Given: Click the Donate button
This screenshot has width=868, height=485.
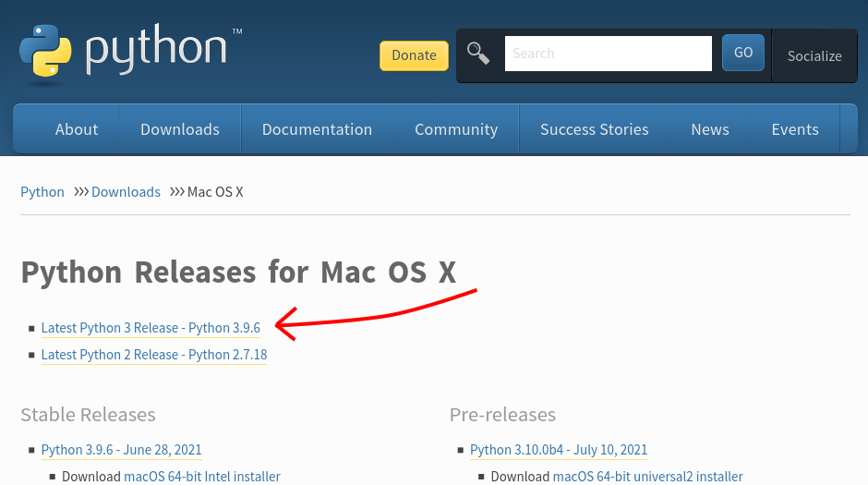Looking at the screenshot, I should coord(414,55).
